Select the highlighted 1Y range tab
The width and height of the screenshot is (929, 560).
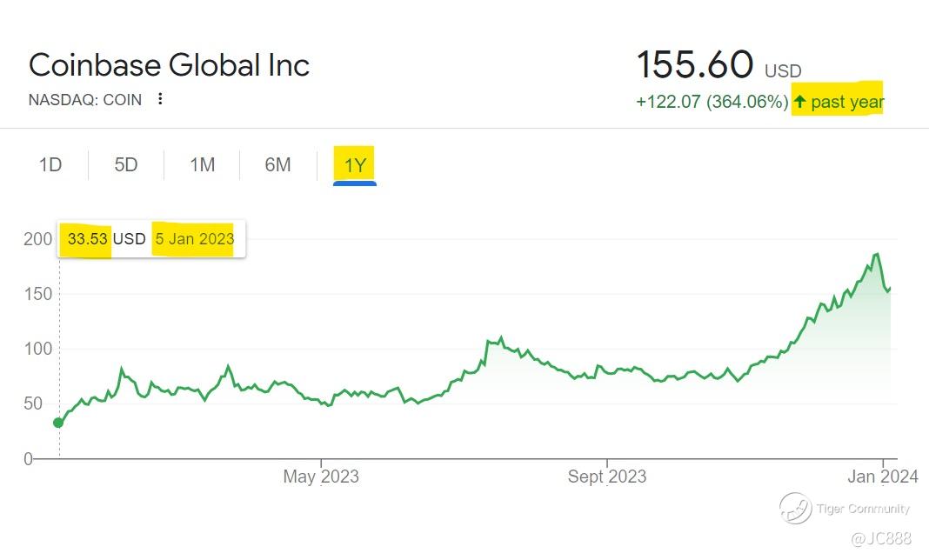[355, 164]
